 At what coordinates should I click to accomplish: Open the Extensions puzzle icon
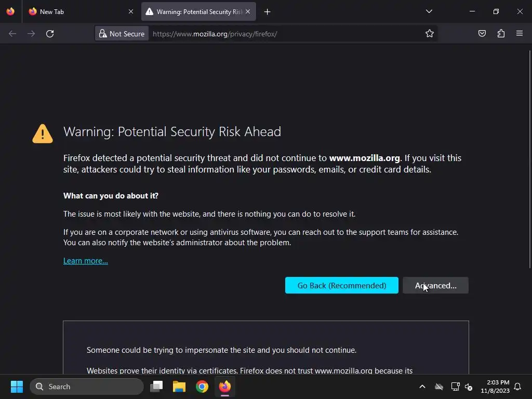pyautogui.click(x=501, y=33)
